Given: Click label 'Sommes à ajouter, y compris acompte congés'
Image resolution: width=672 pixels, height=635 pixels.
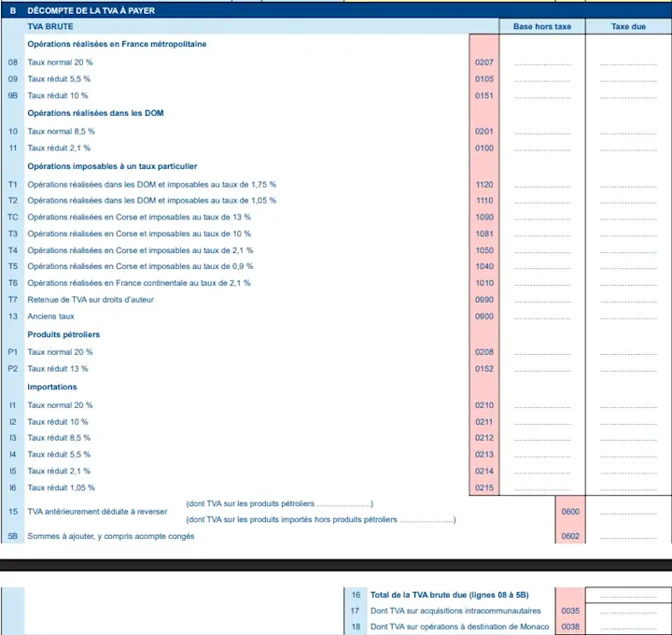Looking at the screenshot, I should tap(111, 536).
